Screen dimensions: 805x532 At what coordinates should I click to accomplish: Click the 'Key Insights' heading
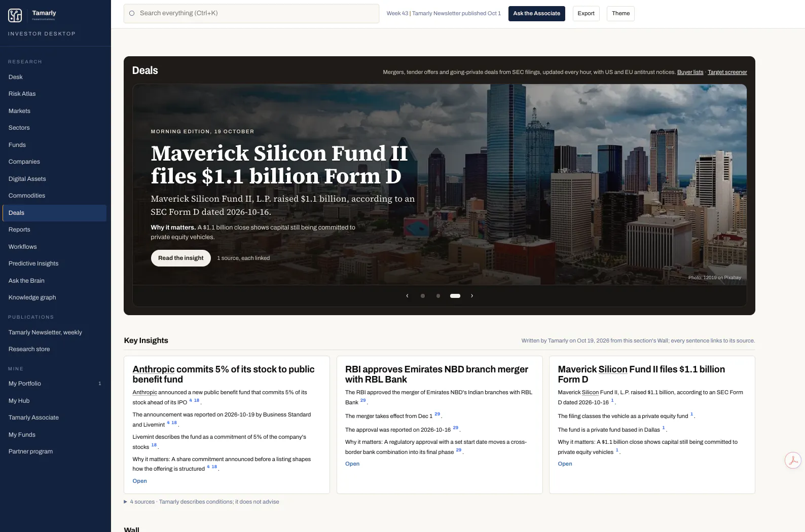pos(146,340)
